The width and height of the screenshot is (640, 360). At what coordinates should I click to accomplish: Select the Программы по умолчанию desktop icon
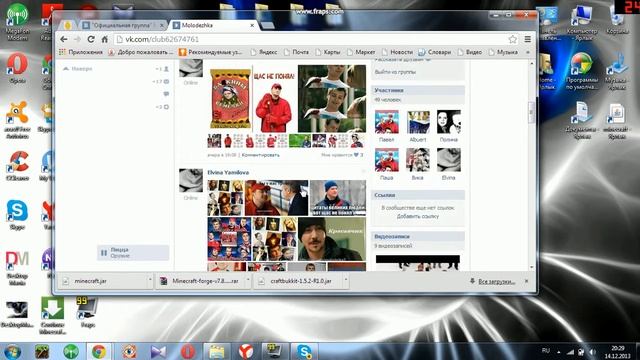(582, 72)
